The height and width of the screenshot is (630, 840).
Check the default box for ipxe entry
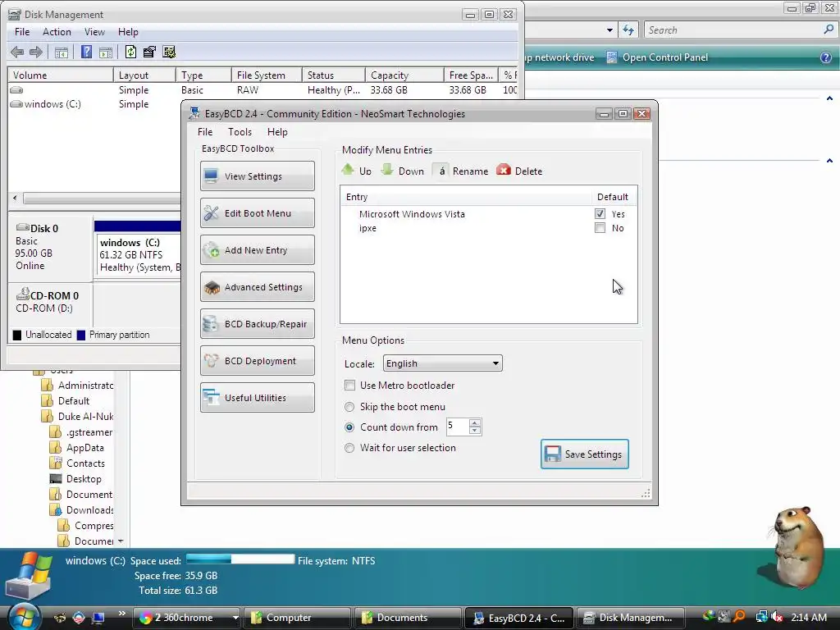[600, 228]
